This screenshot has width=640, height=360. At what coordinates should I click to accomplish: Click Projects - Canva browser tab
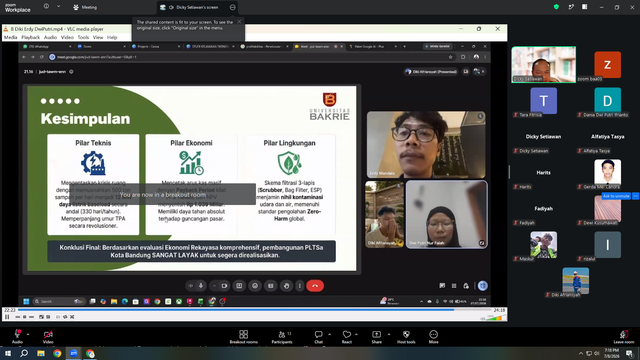point(156,47)
